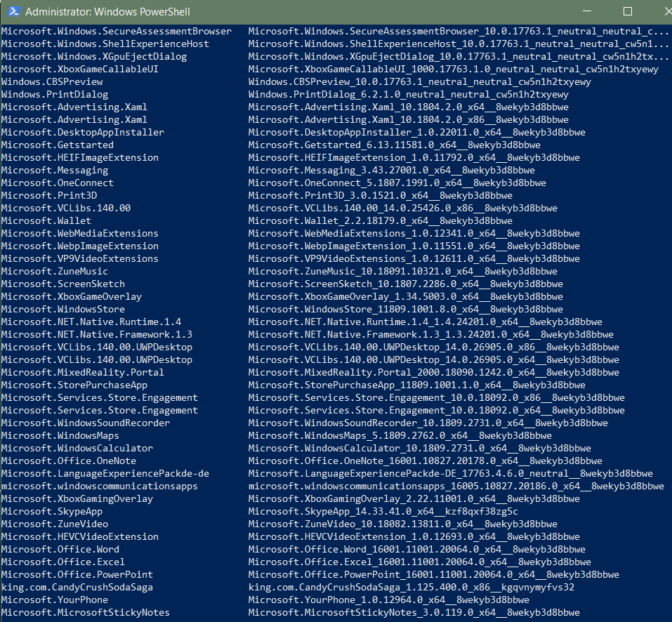Select Microsoft.HEVCVideoExtension name entry
This screenshot has height=622, width=672.
80,537
